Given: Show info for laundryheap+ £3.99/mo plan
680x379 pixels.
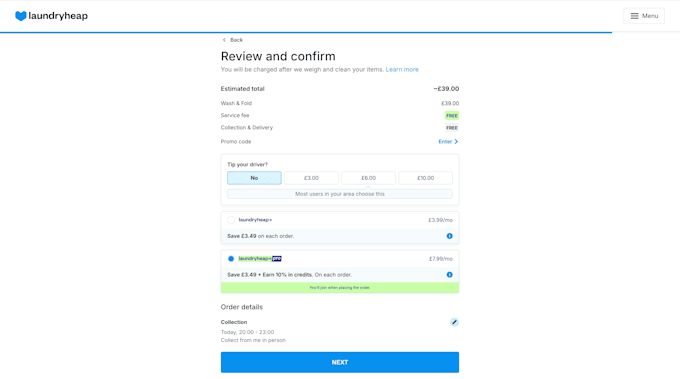Looking at the screenshot, I should [450, 236].
